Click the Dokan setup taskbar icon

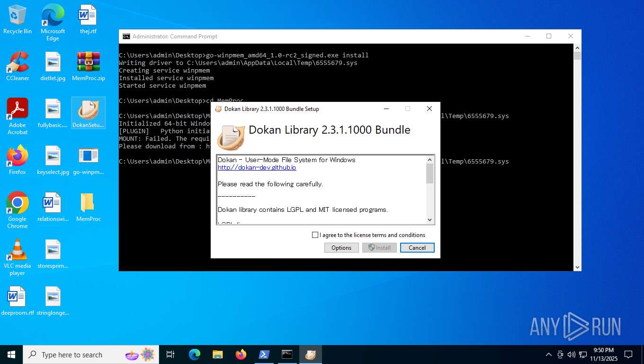[x=311, y=355]
